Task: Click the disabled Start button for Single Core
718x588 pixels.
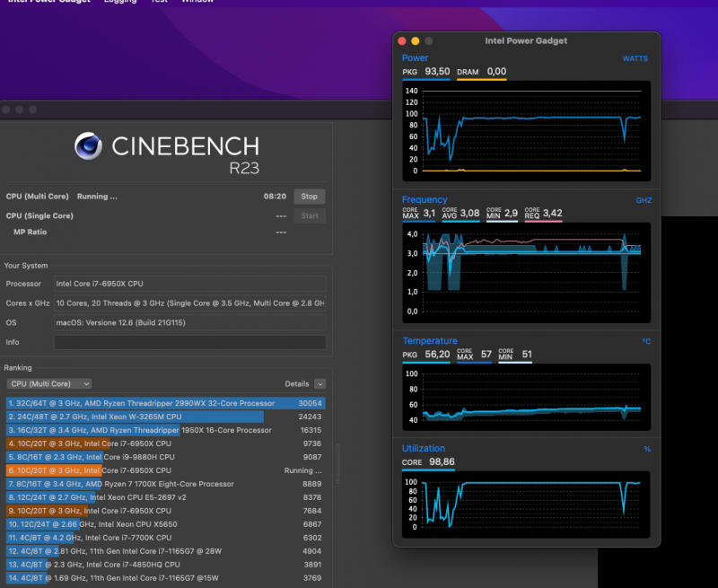Action: (309, 215)
